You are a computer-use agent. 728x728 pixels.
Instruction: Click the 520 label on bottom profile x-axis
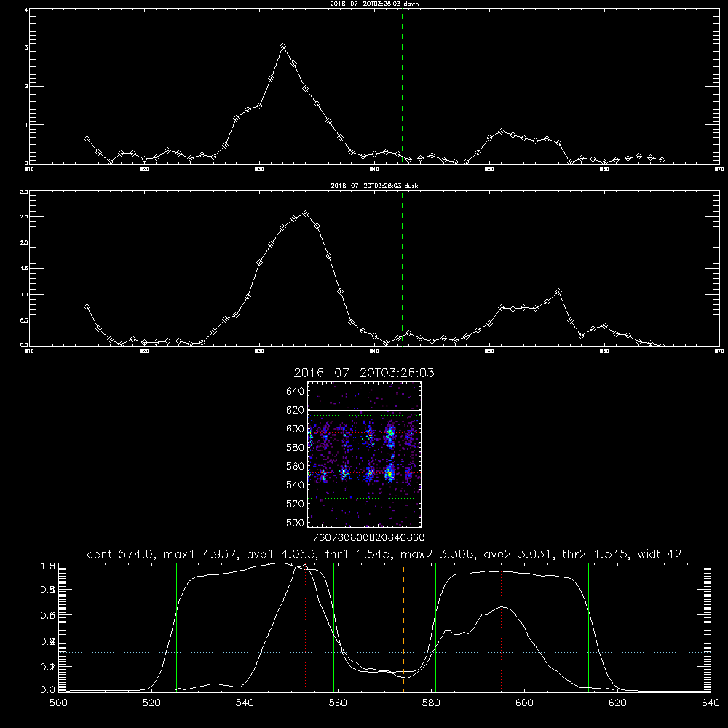pos(151,703)
